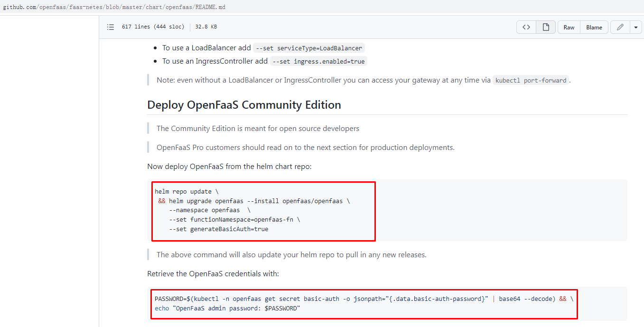Click the github.com URL in address bar

pos(114,8)
